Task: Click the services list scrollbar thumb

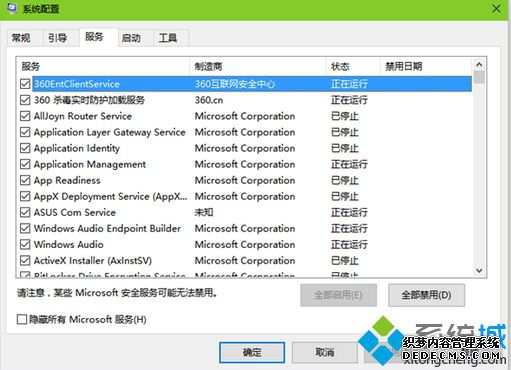Action: 479,77
